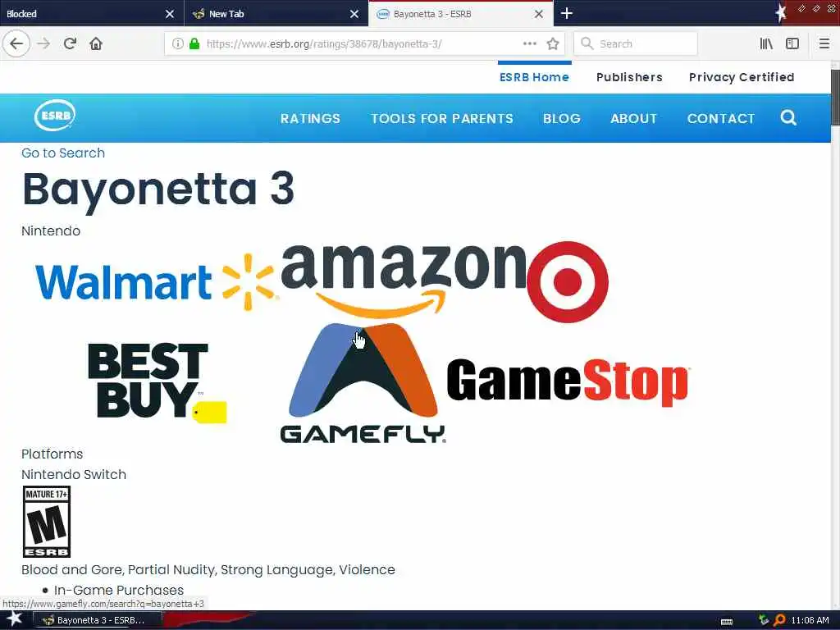This screenshot has height=630, width=840.
Task: Click the browser forward arrow
Action: (43, 43)
